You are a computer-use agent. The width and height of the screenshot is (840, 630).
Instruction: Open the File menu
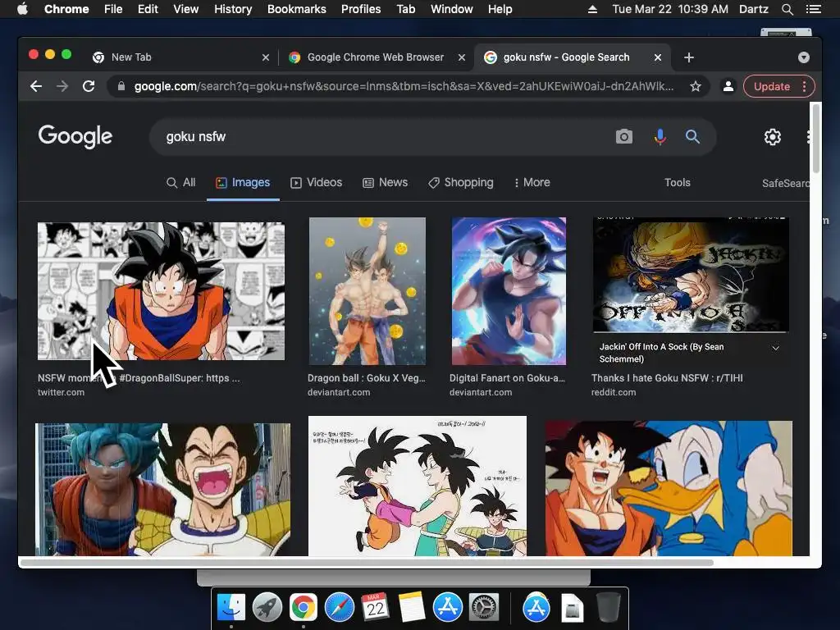coord(113,9)
